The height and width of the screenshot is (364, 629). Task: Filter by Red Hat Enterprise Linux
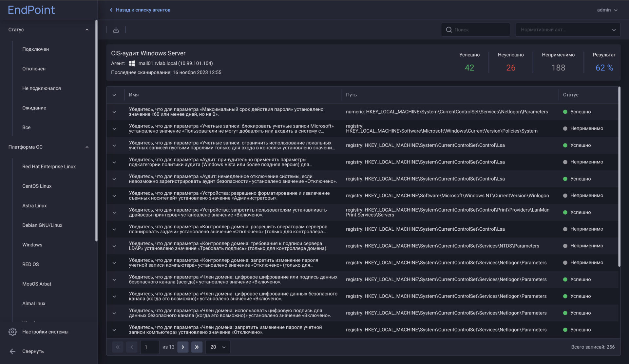click(x=49, y=166)
